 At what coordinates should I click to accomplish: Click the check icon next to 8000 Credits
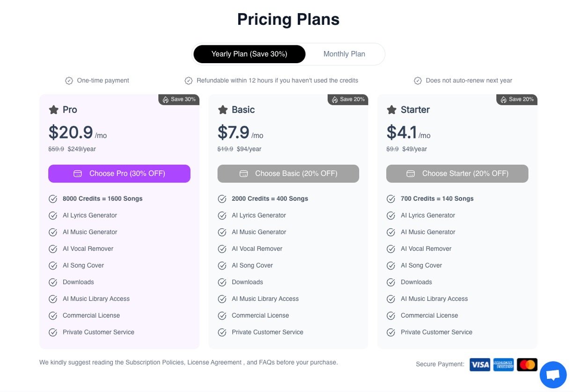point(53,199)
